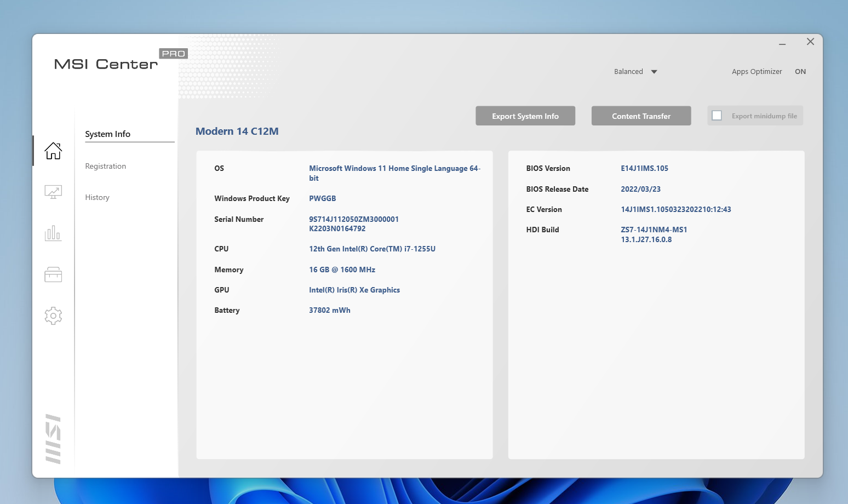Screen dimensions: 848x504
Task: Click the OS value Microsoft Windows 11 Home
Action: 394,173
